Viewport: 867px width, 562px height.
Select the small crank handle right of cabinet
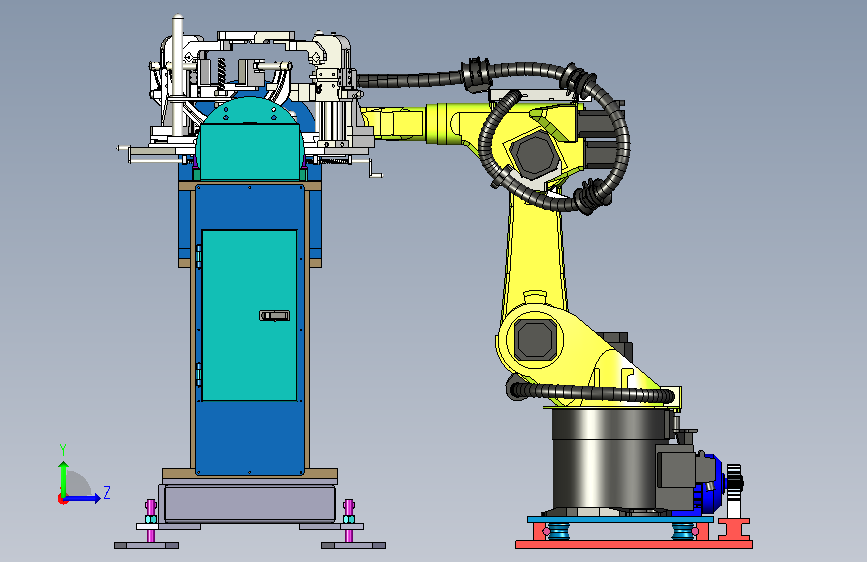click(x=374, y=169)
